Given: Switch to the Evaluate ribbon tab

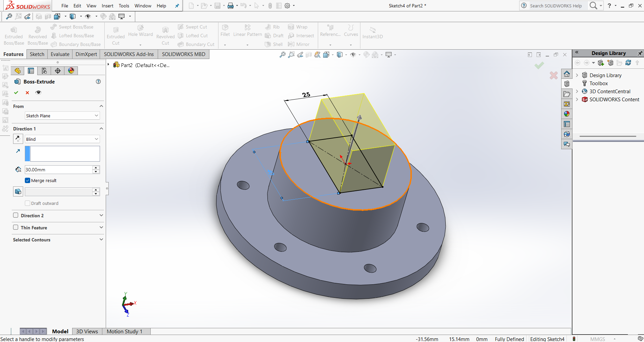Looking at the screenshot, I should point(60,54).
